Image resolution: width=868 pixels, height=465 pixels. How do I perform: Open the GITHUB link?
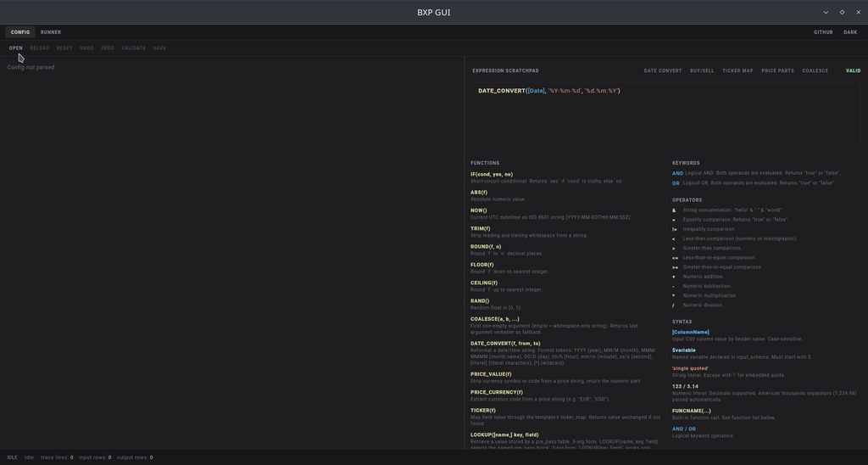[x=823, y=32]
